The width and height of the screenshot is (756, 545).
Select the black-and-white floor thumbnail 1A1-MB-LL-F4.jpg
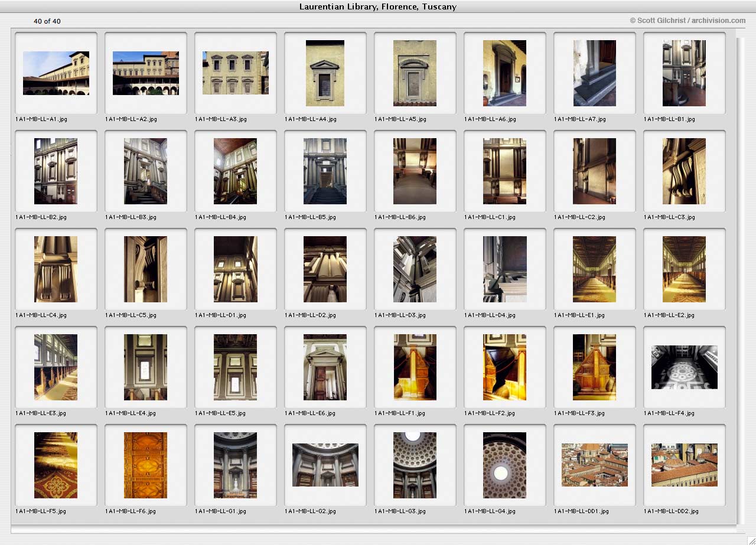pyautogui.click(x=685, y=367)
